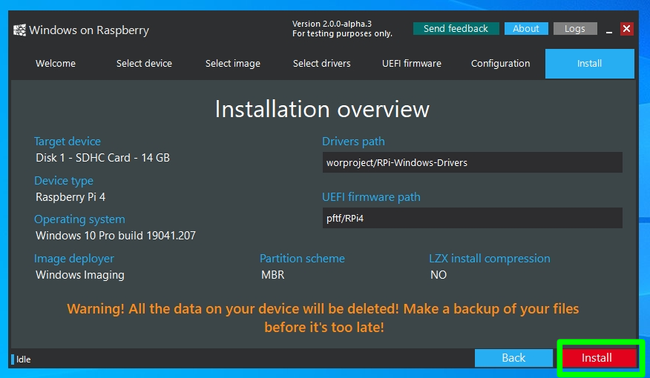Start installation with the red Install button
Image resolution: width=650 pixels, height=378 pixels.
click(599, 358)
